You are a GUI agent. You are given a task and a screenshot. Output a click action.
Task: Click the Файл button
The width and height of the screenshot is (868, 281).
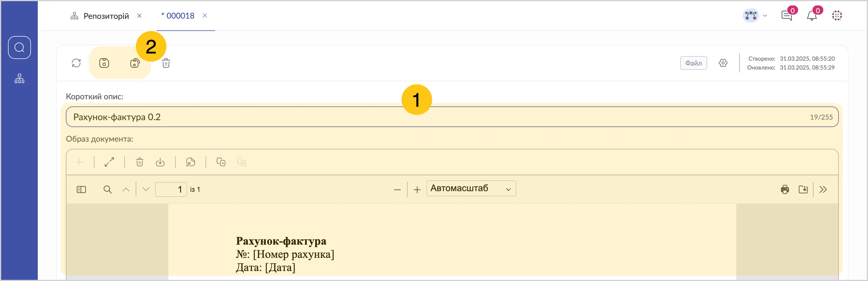tap(693, 63)
